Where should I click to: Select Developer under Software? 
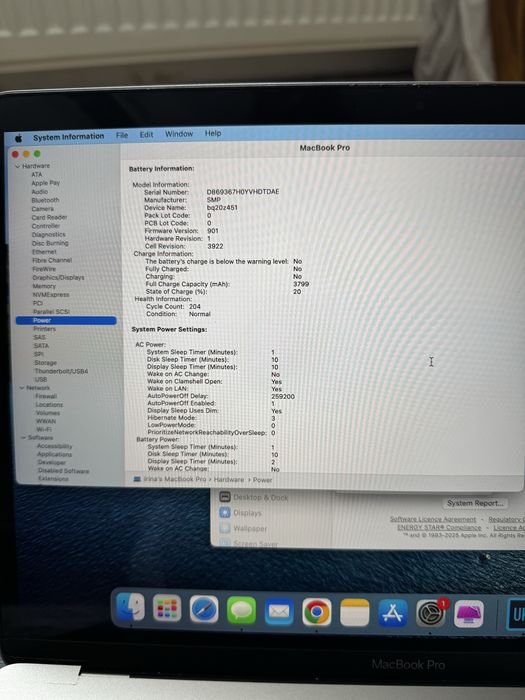coord(52,462)
